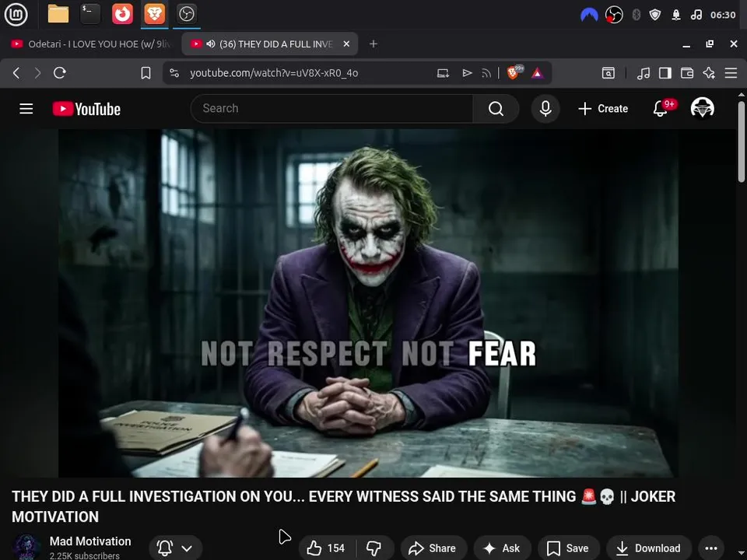Open Brave Wallet icon
The image size is (747, 560).
[x=687, y=73]
